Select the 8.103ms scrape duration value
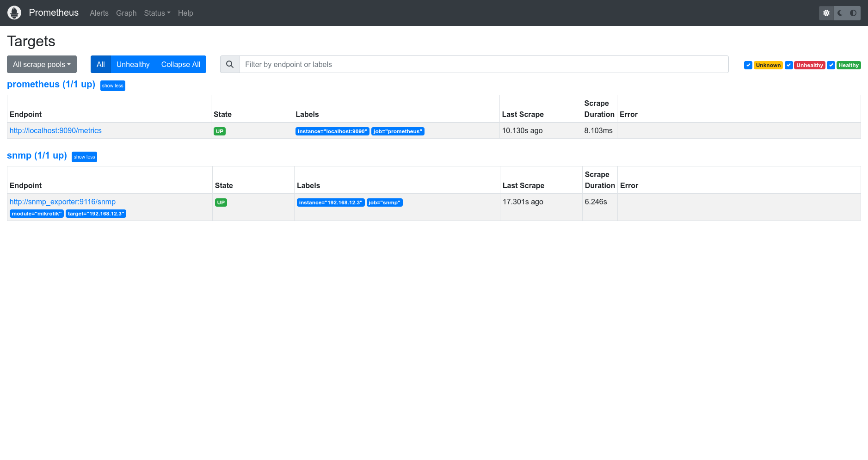The height and width of the screenshot is (460, 868). click(598, 130)
